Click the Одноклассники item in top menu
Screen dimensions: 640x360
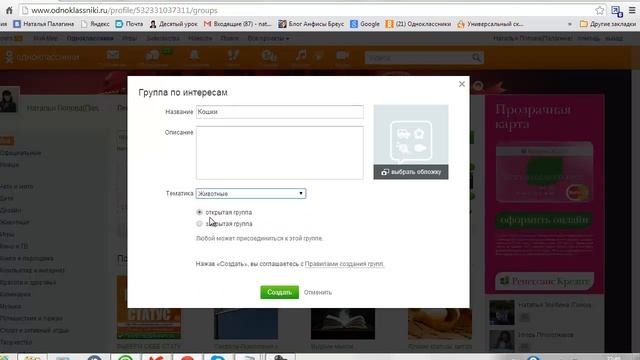(x=90, y=38)
